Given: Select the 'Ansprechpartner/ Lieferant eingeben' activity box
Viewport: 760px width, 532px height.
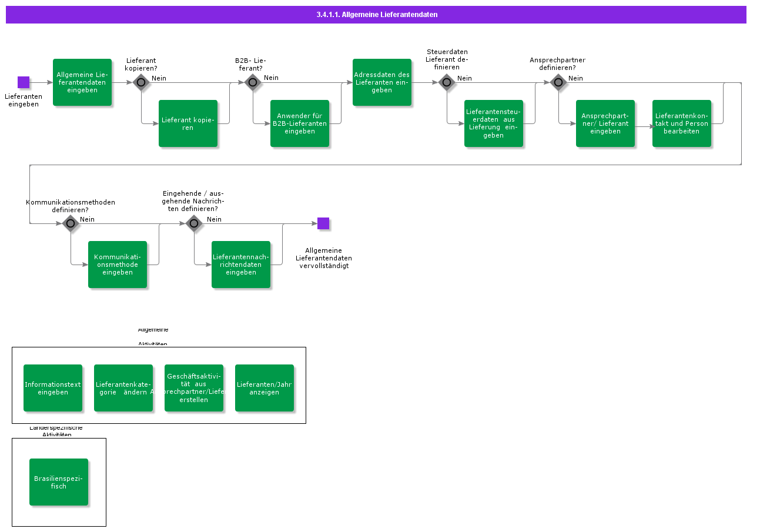Looking at the screenshot, I should pos(605,123).
